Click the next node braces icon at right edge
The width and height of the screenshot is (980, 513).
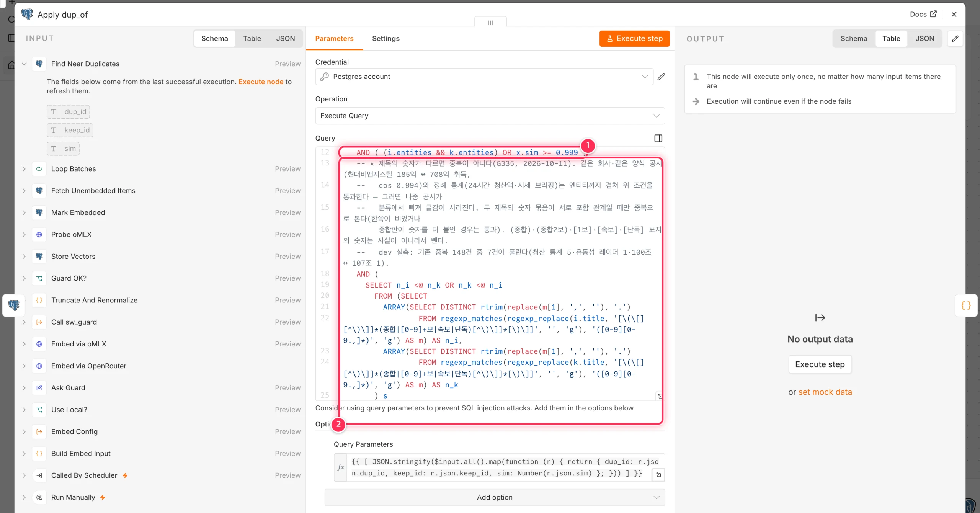[x=966, y=305]
